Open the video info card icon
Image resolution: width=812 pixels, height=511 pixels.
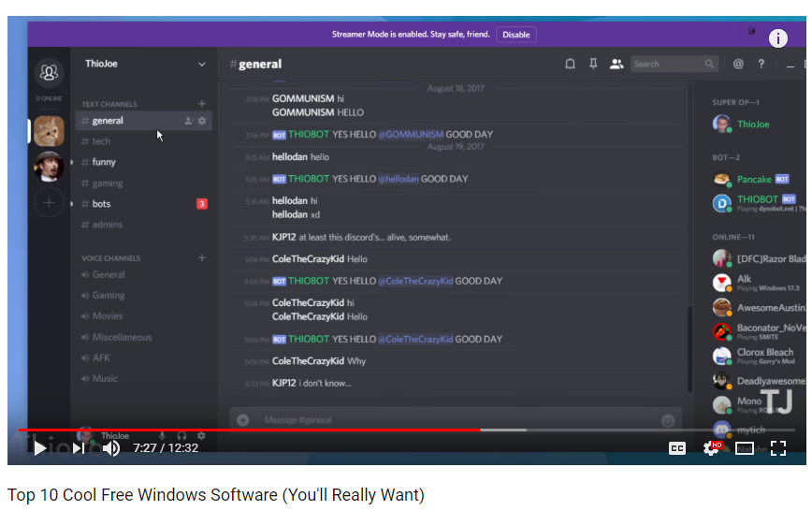[x=777, y=38]
